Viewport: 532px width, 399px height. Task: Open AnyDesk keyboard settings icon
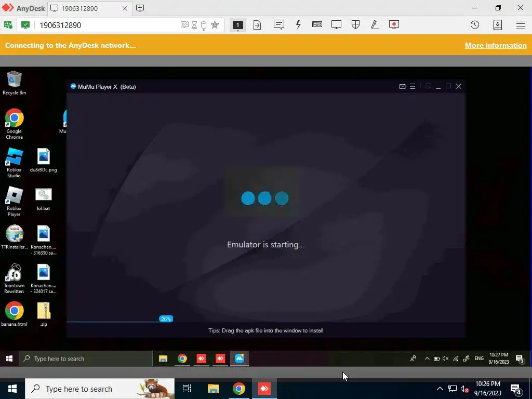[317, 24]
